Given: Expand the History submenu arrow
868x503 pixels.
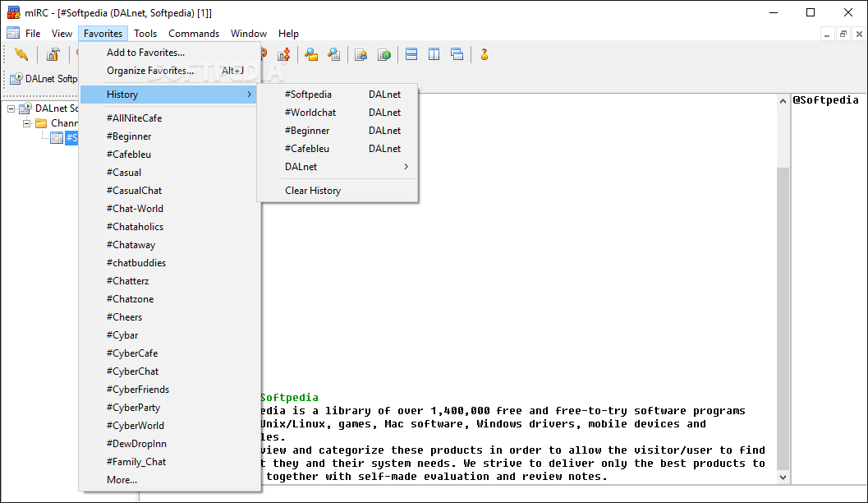Looking at the screenshot, I should [249, 95].
